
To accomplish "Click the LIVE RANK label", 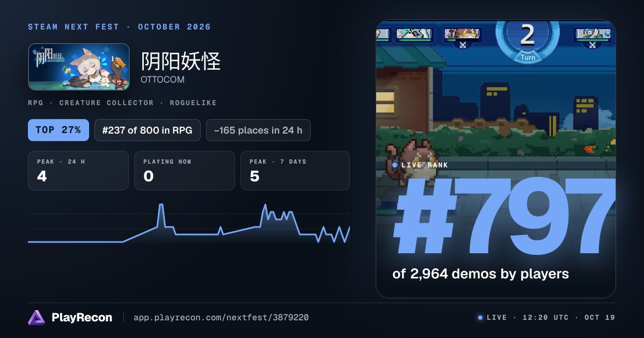I will click(x=425, y=165).
